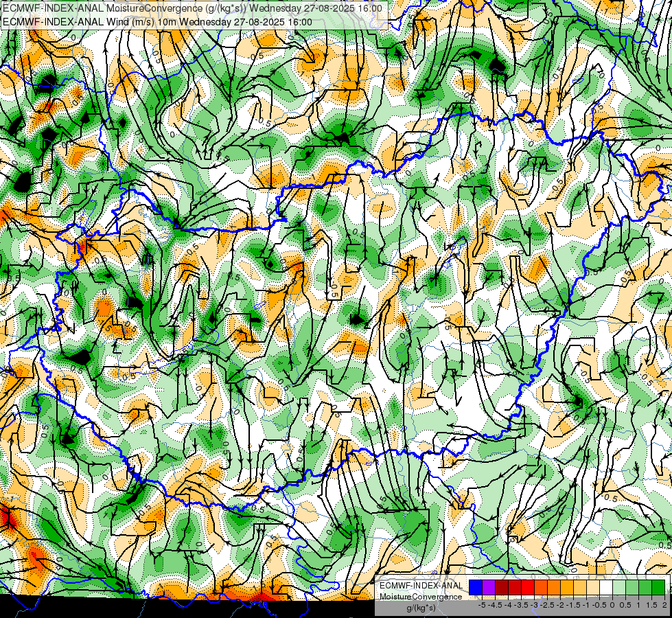Viewport: 672px width, 618px height.
Task: Select the lightest green swatch beside white
Action: point(619,587)
